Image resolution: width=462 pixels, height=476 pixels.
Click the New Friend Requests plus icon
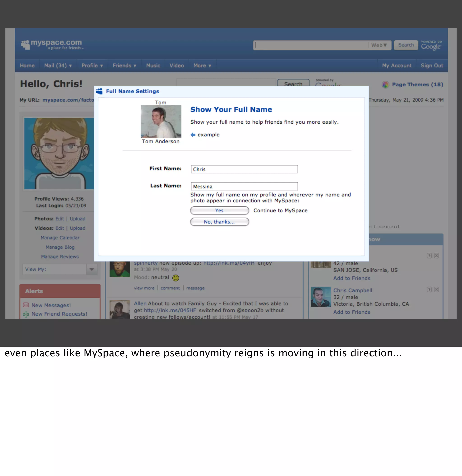click(x=26, y=314)
